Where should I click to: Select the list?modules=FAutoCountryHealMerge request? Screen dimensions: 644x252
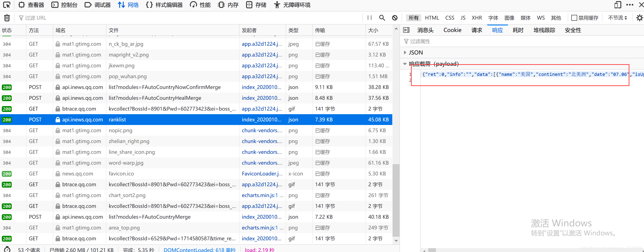coord(196,98)
